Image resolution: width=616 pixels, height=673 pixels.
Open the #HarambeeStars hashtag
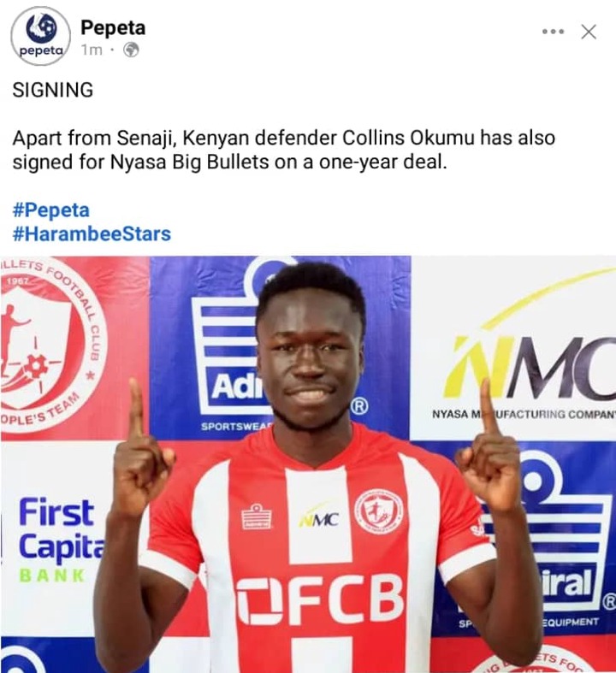coord(92,234)
